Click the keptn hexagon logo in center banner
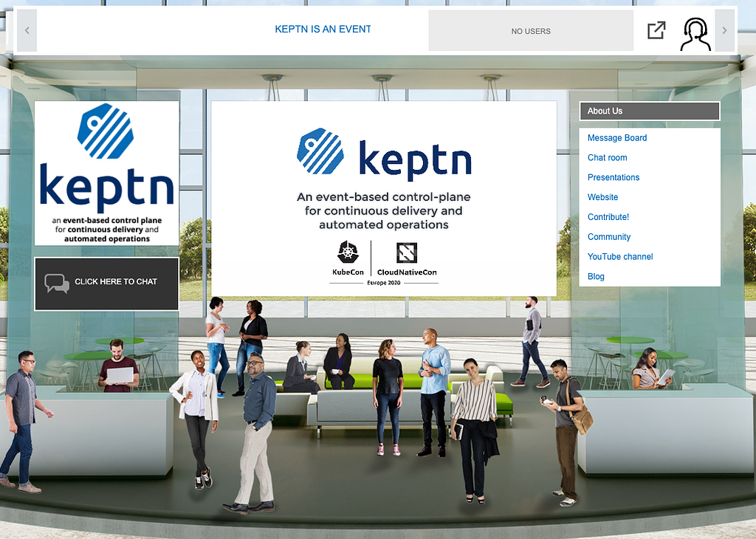The width and height of the screenshot is (756, 539). coord(320,151)
